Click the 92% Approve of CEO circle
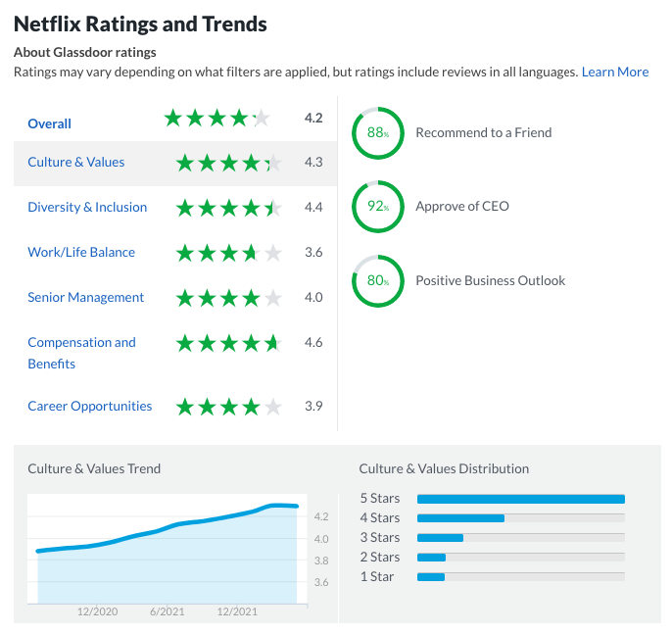Viewport: 672px width, 634px height. coord(378,207)
